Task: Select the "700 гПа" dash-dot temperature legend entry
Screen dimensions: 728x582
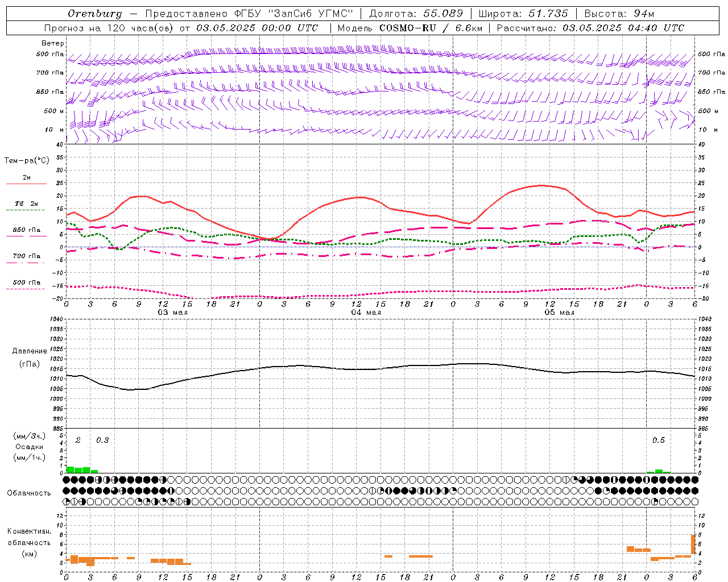Action: 27,256
